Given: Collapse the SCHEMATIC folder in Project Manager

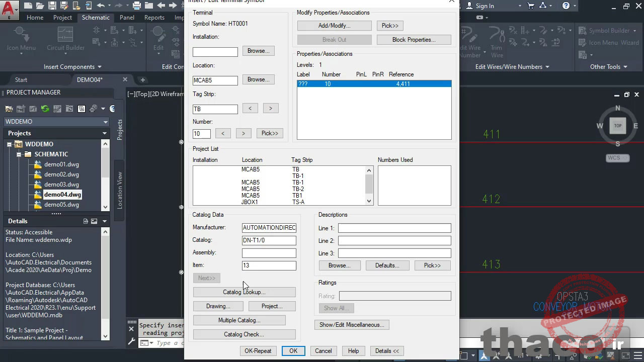Looking at the screenshot, I should pos(19,154).
